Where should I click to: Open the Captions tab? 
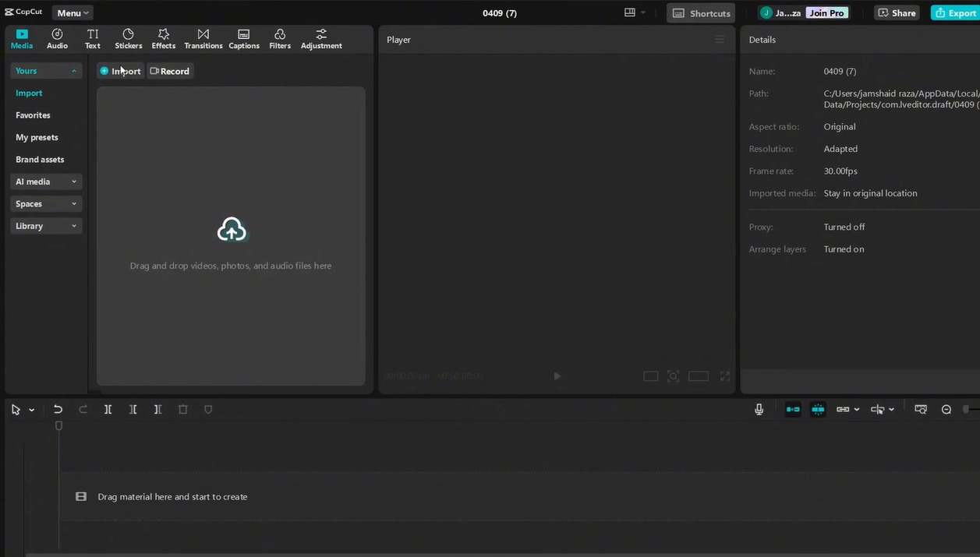point(244,39)
